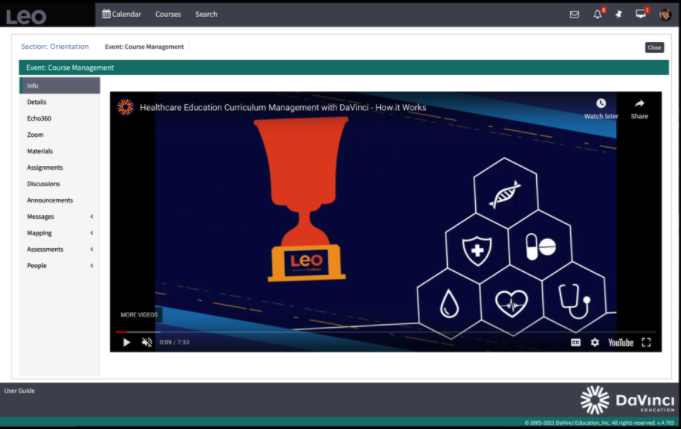
Task: Open the monitor icon with badge
Action: (x=641, y=14)
